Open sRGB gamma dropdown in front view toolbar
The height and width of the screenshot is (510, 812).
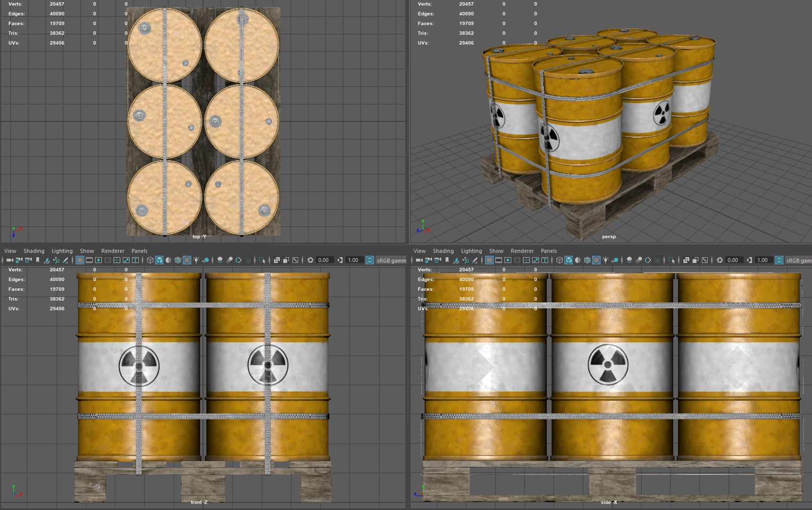[x=391, y=260]
